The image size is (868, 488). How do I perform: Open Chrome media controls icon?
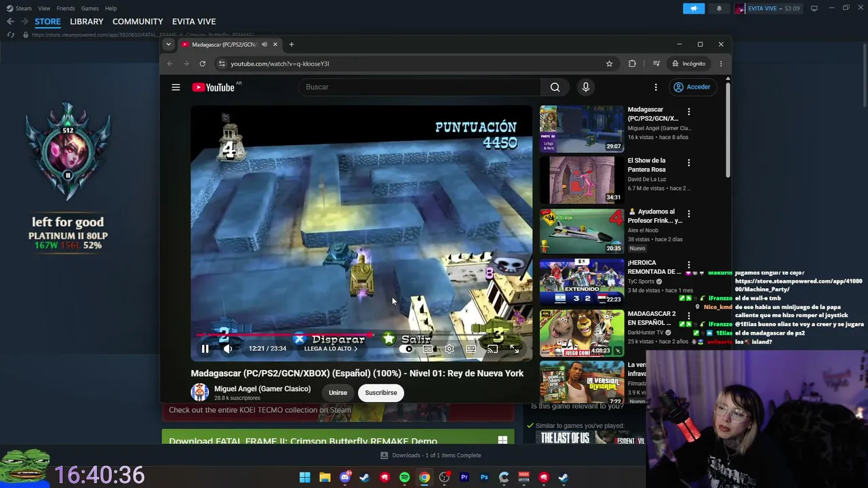[x=656, y=64]
